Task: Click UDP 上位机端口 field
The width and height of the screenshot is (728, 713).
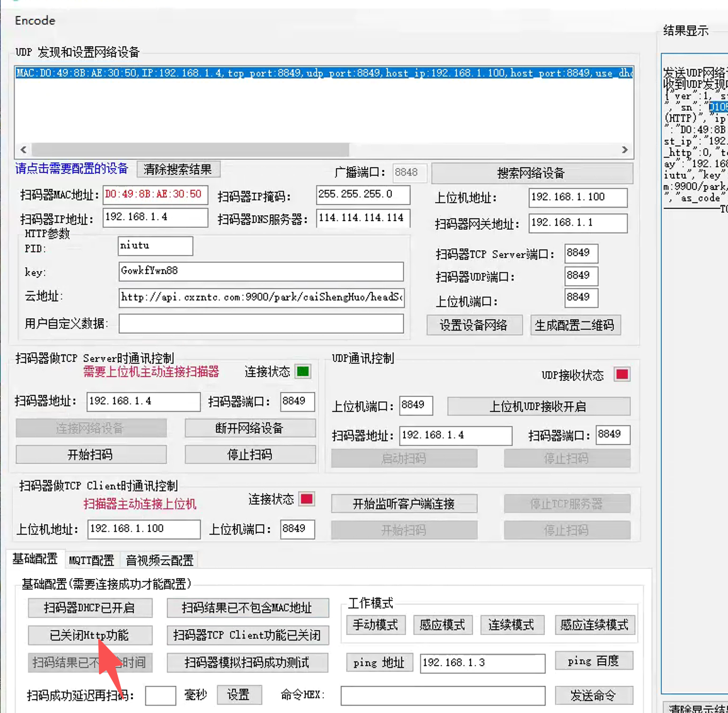Action: coord(416,406)
